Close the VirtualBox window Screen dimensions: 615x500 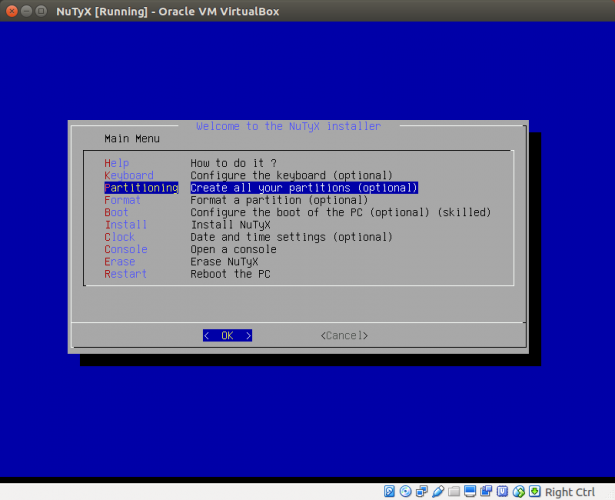pyautogui.click(x=12, y=11)
